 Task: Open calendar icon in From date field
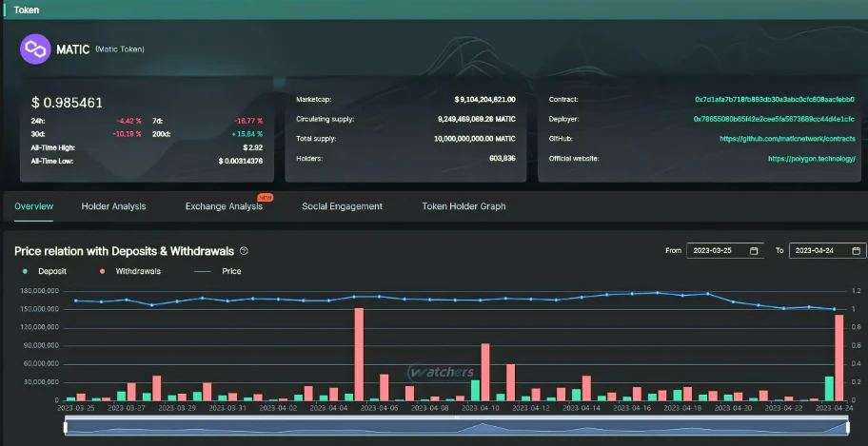tap(755, 251)
